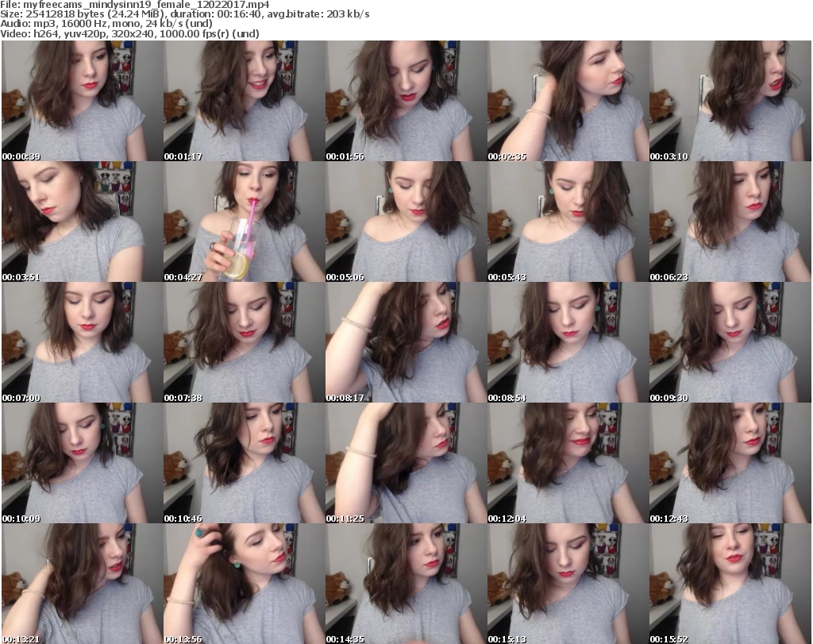This screenshot has width=813, height=644.
Task: Select the thumbnail stamped 00:03:51
Action: [x=83, y=222]
